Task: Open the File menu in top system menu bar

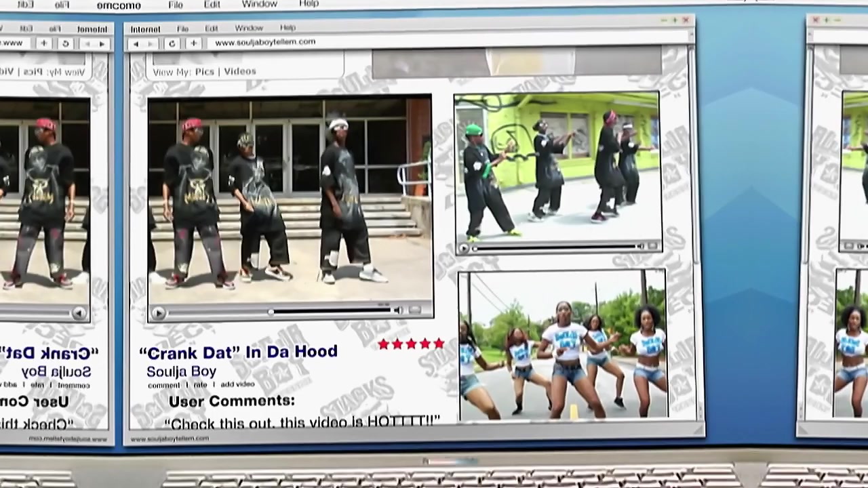Action: coord(176,5)
